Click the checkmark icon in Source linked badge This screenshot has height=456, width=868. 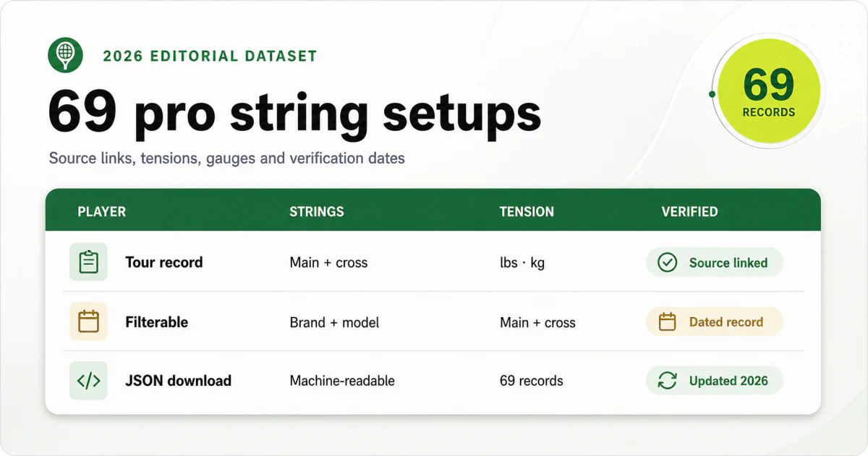(x=668, y=263)
